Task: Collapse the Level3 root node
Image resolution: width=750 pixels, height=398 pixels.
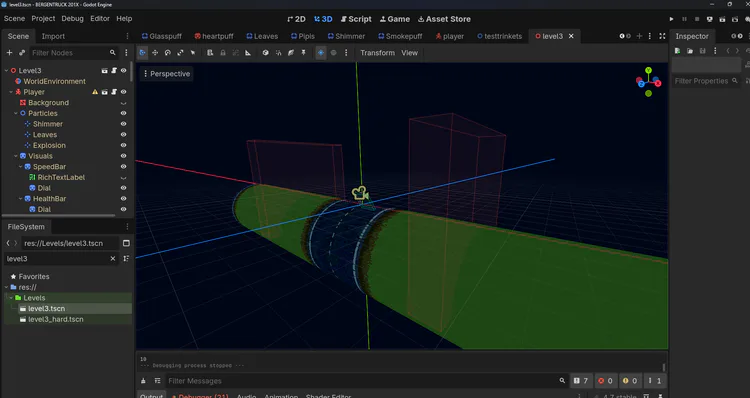Action: (6, 70)
